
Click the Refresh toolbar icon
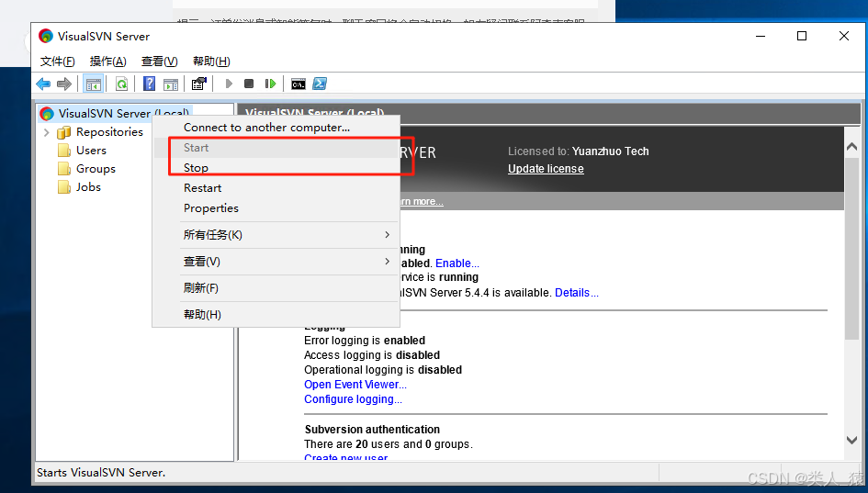(121, 84)
